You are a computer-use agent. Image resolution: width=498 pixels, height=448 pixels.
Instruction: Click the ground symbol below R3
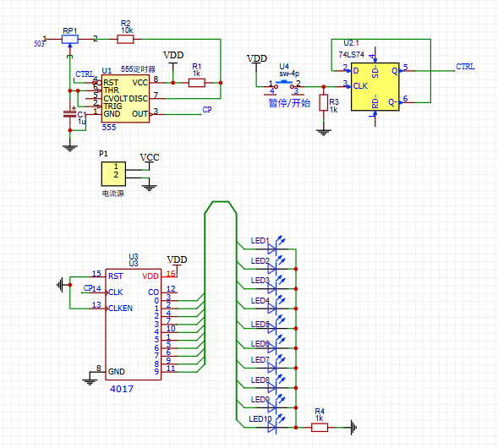pyautogui.click(x=323, y=132)
